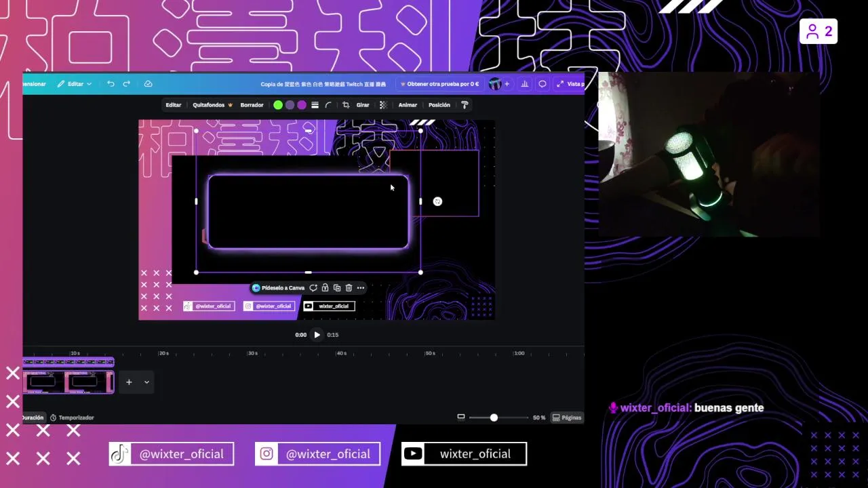Delete selected element with trash icon
The height and width of the screenshot is (488, 868).
click(349, 288)
